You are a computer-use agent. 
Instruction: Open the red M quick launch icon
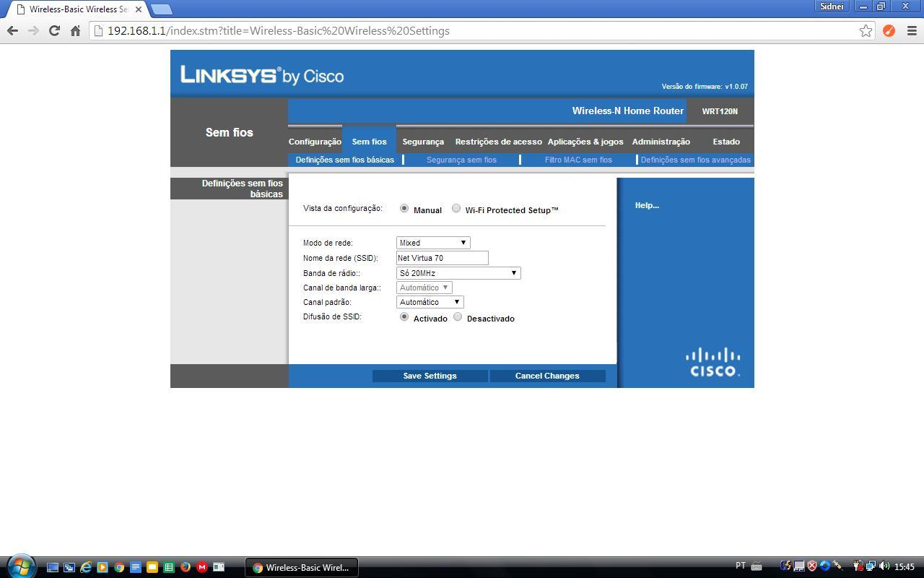point(202,567)
